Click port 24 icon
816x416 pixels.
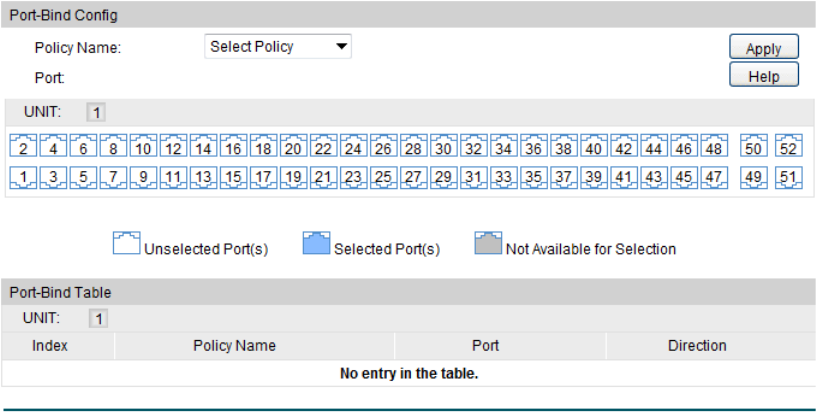(x=354, y=148)
